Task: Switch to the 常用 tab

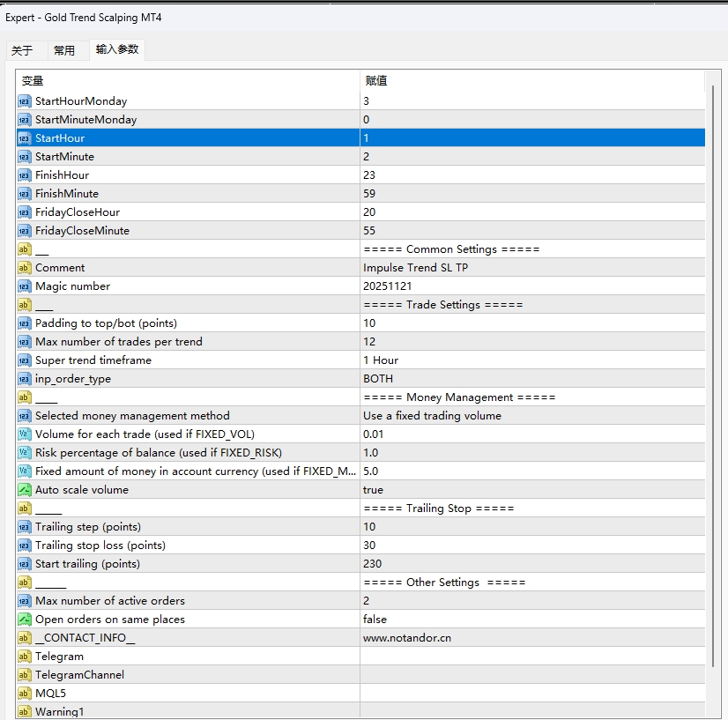Action: point(64,51)
